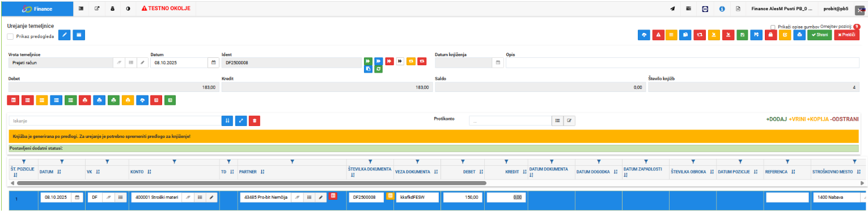This screenshot has height=214, width=868.
Task: Click the paper plane icon in header
Action: [x=673, y=9]
